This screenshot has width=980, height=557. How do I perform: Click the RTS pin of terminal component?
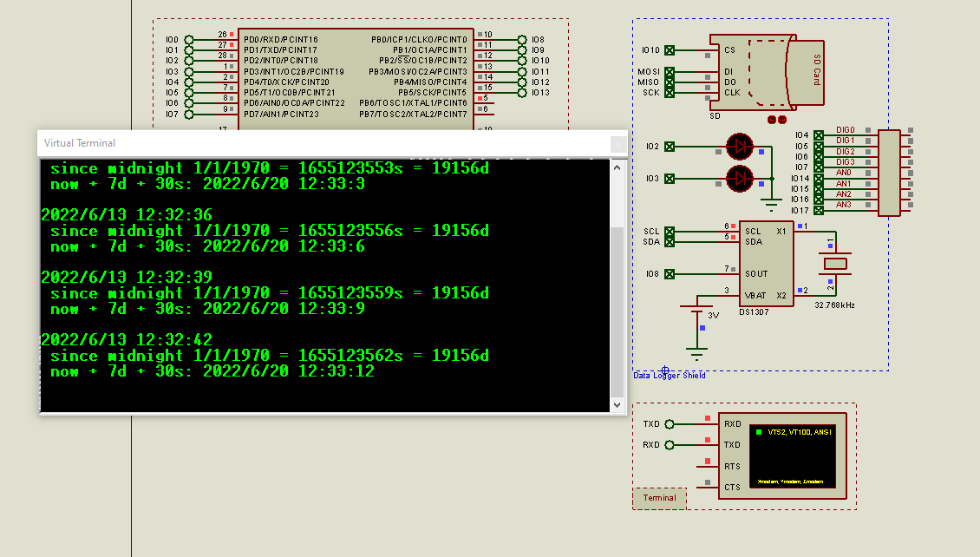click(732, 467)
